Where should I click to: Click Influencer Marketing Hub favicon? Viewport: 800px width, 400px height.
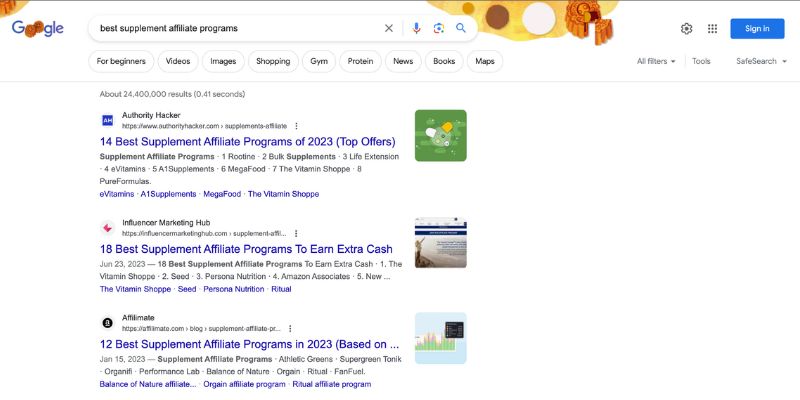[107, 228]
